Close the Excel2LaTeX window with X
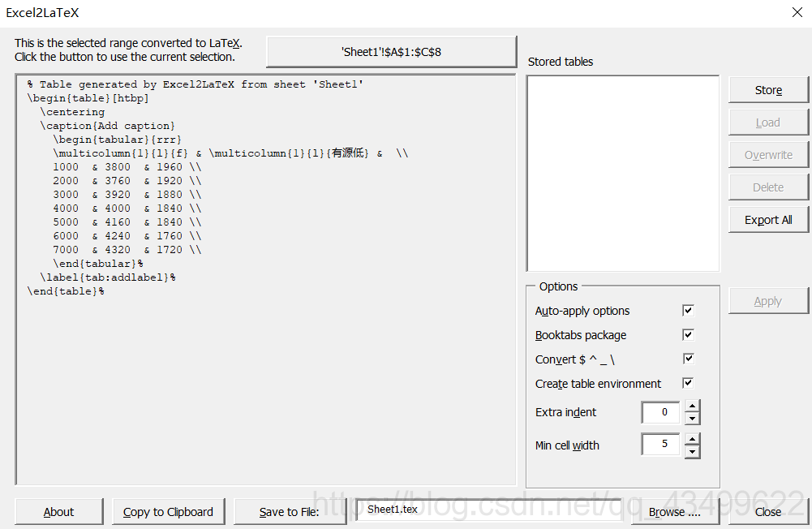The width and height of the screenshot is (812, 529). 797,12
